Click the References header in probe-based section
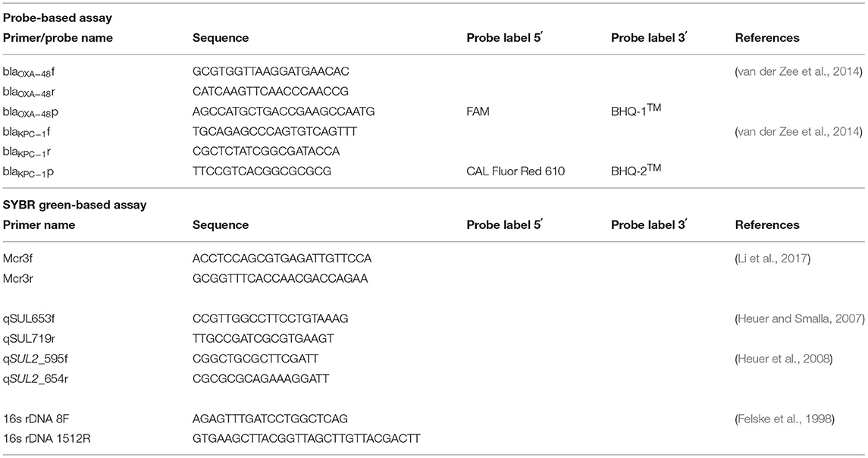Viewport: 868px width, 458px height. [x=767, y=38]
